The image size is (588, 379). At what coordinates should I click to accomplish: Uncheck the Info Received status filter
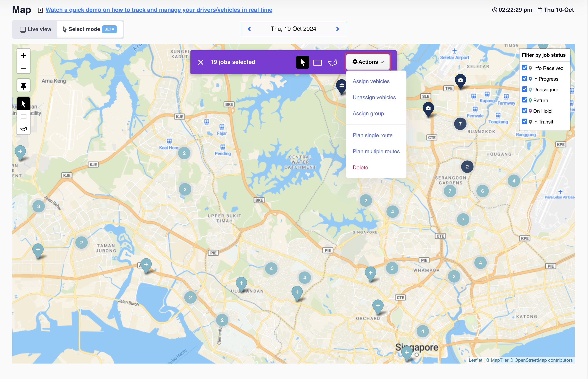524,68
